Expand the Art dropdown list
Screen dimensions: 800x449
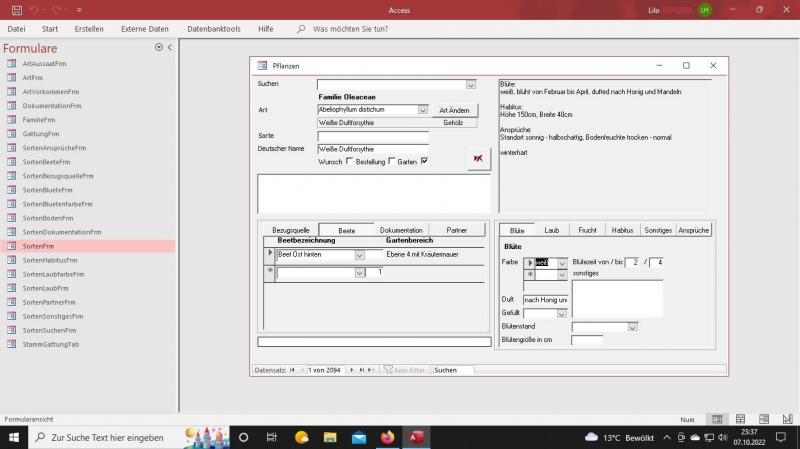(423, 110)
